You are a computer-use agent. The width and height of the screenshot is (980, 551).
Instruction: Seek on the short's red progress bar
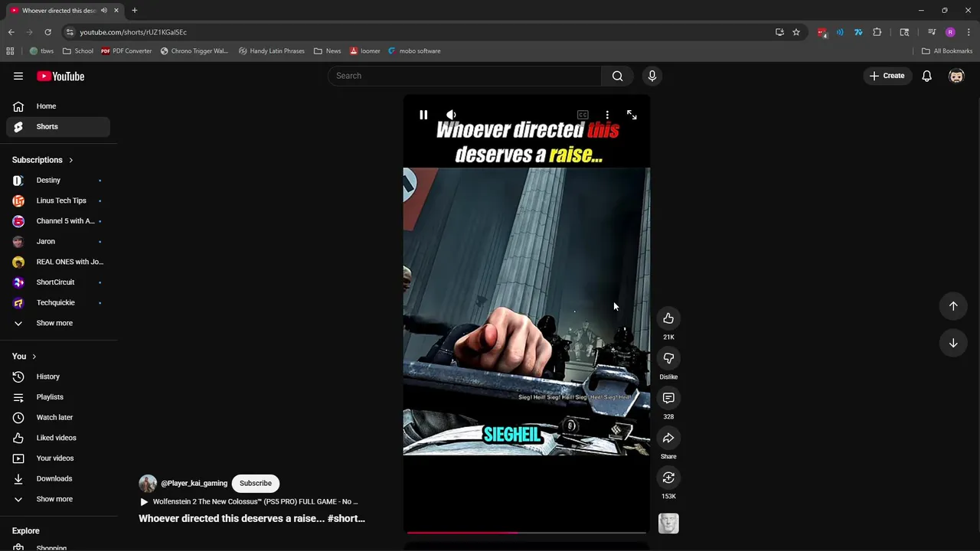(x=526, y=532)
